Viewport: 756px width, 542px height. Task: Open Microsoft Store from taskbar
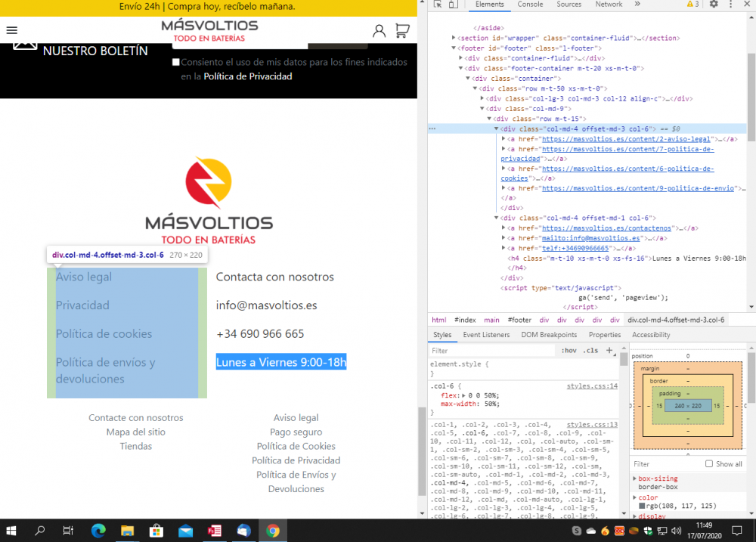pos(156,531)
